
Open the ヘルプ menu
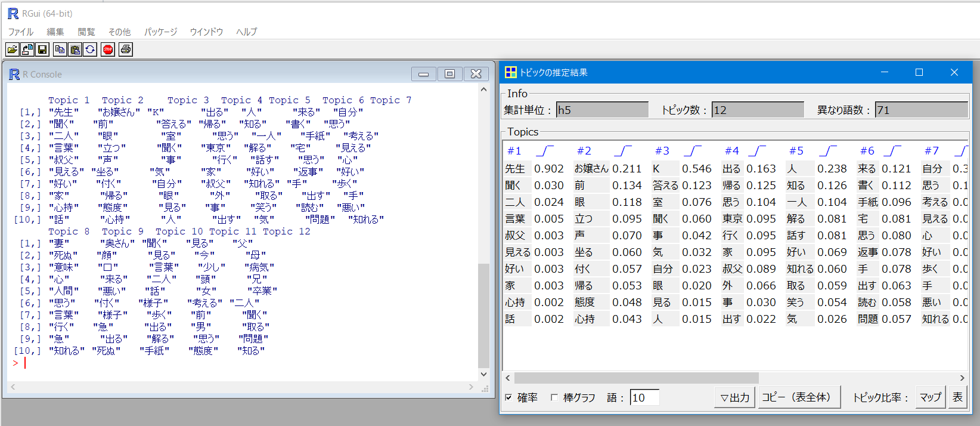tap(246, 32)
